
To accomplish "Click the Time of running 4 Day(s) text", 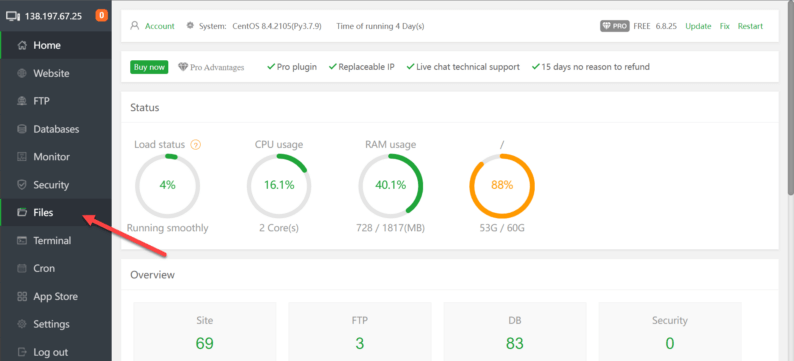I will tap(380, 26).
